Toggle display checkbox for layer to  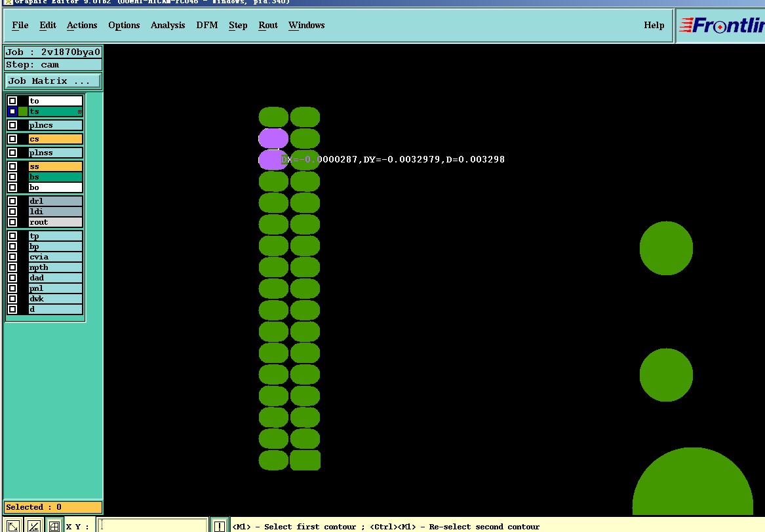pos(12,101)
